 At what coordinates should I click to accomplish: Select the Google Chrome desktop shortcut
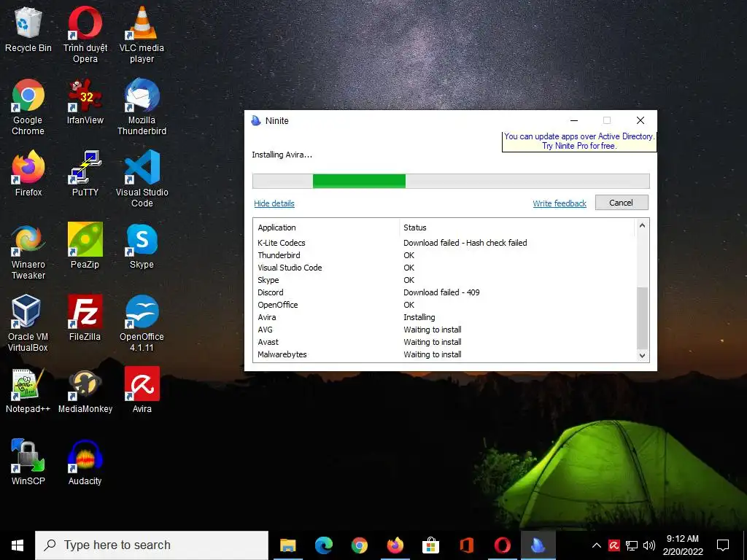(28, 106)
